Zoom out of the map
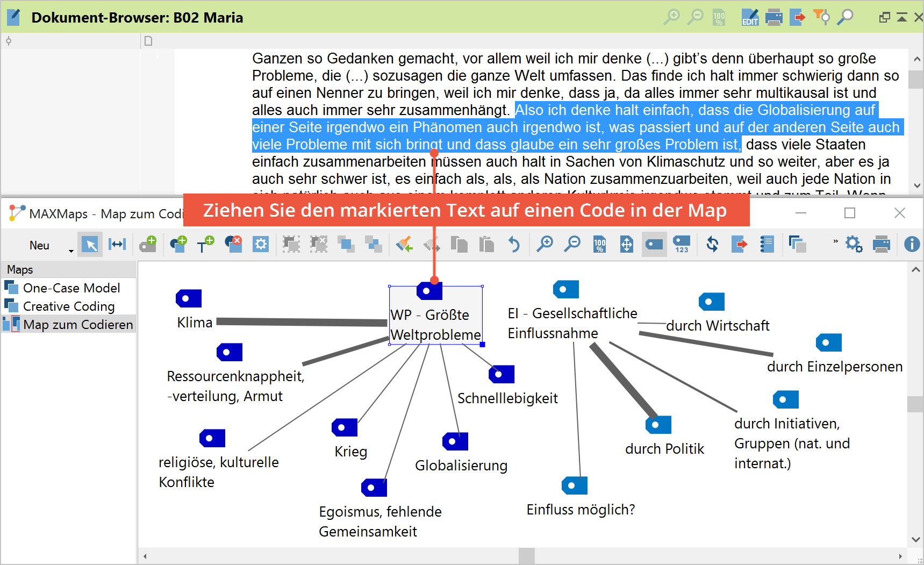Screen dimensions: 924x565 (572, 245)
